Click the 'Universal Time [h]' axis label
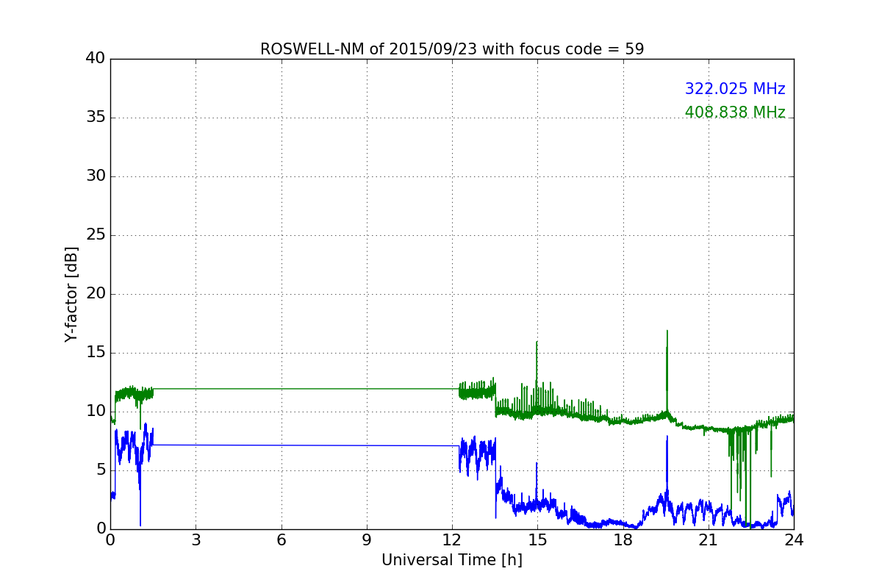This screenshot has height=588, width=882. (452, 560)
